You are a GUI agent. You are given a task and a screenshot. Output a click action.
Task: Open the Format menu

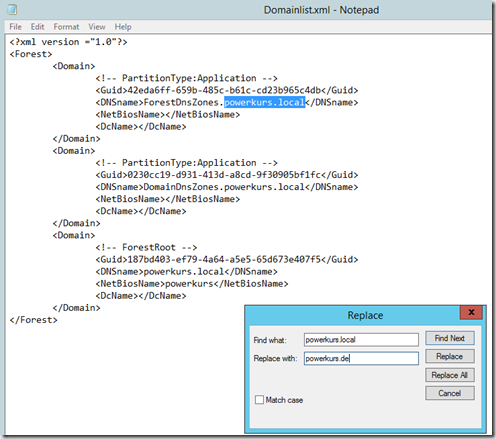[66, 27]
